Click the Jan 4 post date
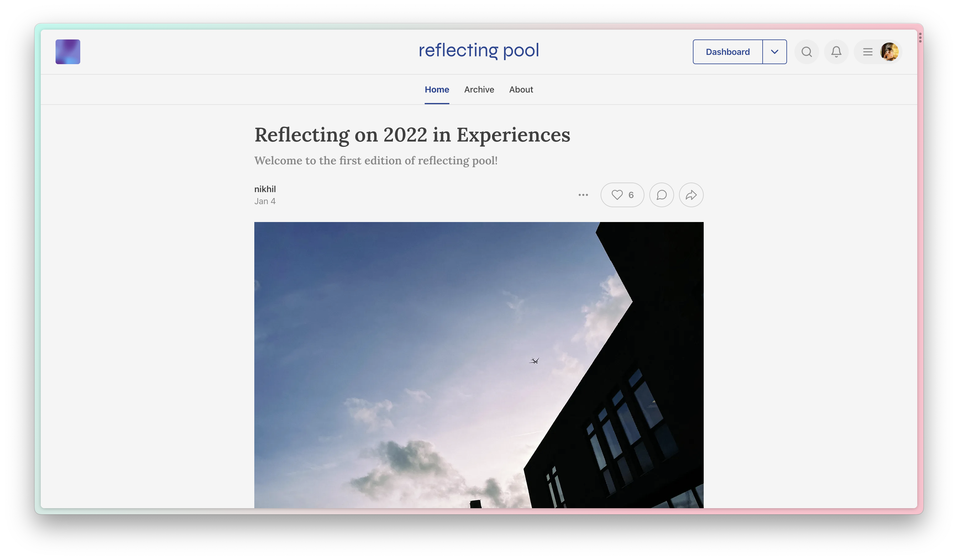Screen dimensions: 958x560 click(x=265, y=201)
